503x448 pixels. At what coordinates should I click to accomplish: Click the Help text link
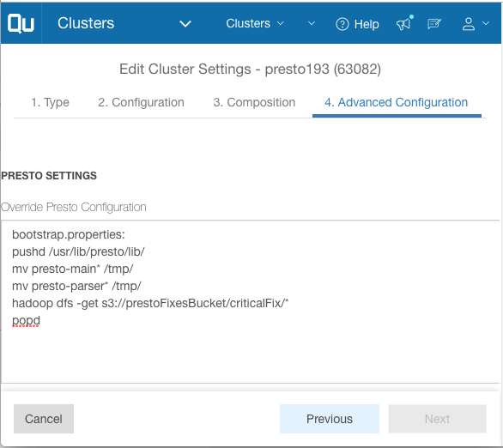click(x=367, y=24)
